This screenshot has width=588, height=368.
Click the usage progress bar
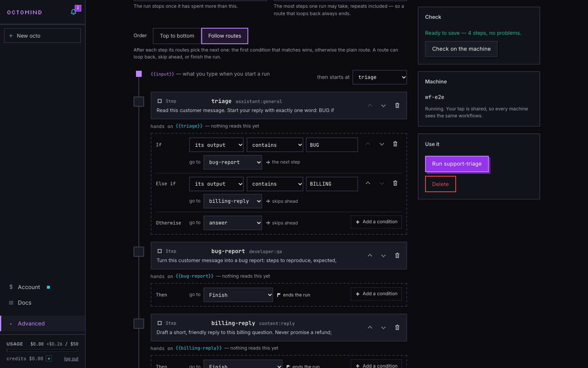pyautogui.click(x=42, y=350)
